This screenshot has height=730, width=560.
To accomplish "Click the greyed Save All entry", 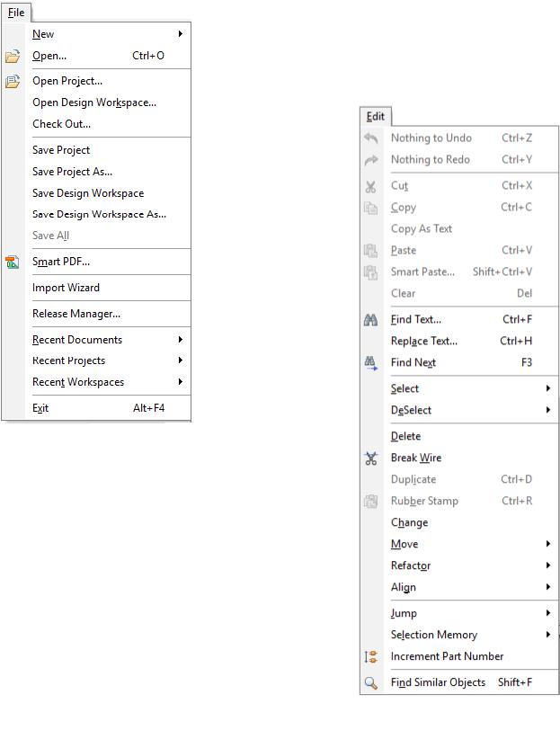I will click(50, 236).
